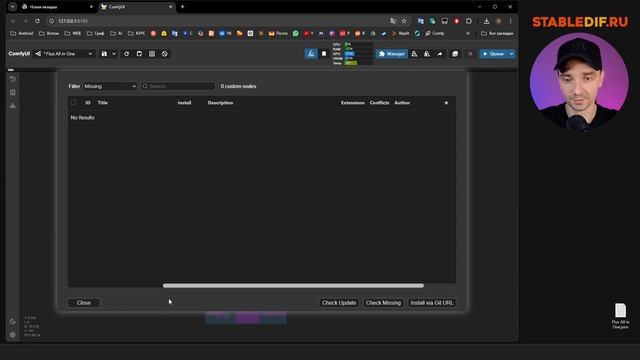Viewport: 640px width, 360px height.
Task: Open the tab search dropdown arrow
Action: (13, 7)
